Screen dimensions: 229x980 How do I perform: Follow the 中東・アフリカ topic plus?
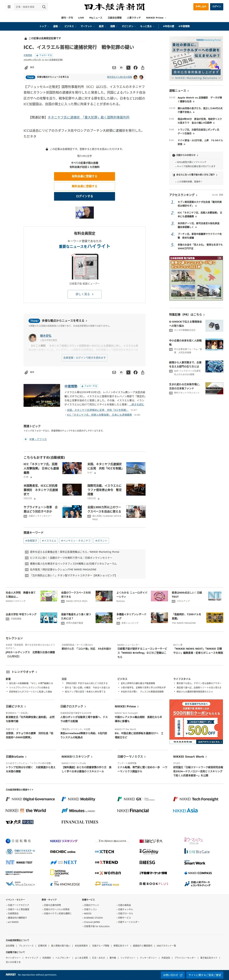click(26, 439)
